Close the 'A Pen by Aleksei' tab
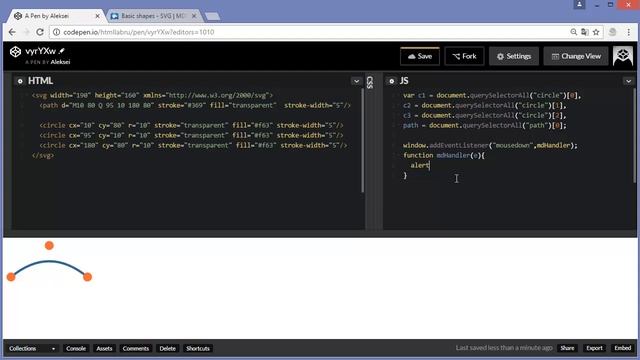 click(97, 16)
